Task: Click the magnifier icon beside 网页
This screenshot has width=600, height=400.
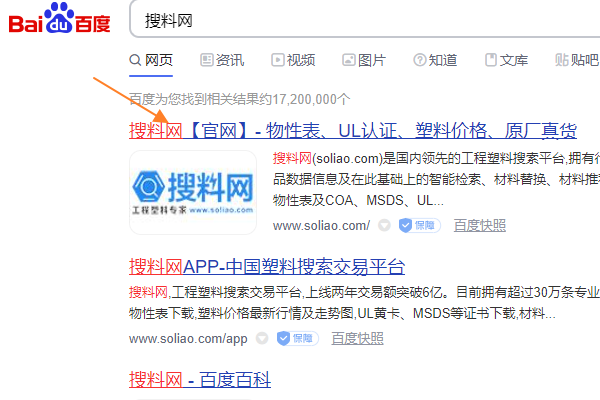Action: tap(135, 60)
